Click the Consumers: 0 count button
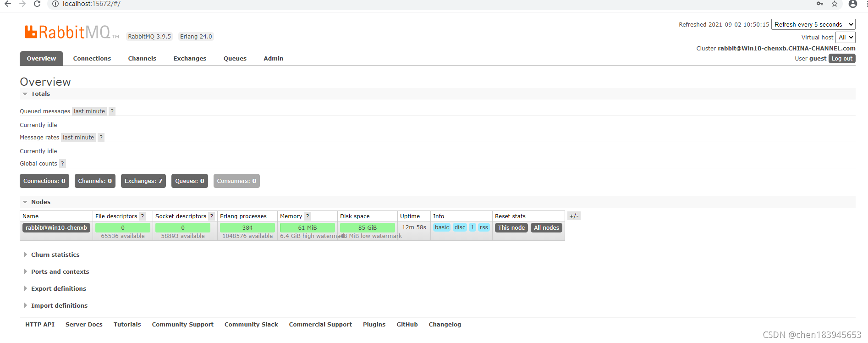868x343 pixels. point(236,181)
